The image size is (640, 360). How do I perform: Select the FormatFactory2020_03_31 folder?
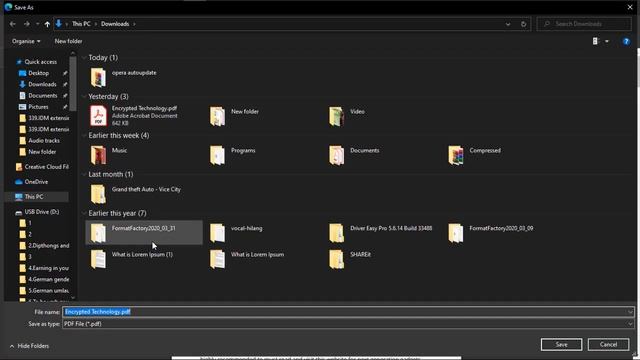tap(144, 233)
